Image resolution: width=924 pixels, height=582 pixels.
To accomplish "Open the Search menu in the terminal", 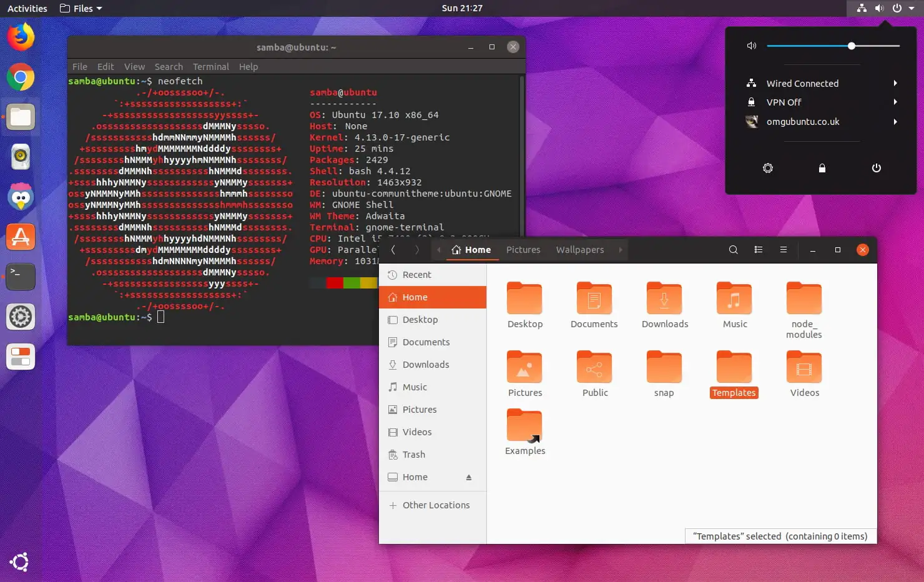I will coord(169,66).
